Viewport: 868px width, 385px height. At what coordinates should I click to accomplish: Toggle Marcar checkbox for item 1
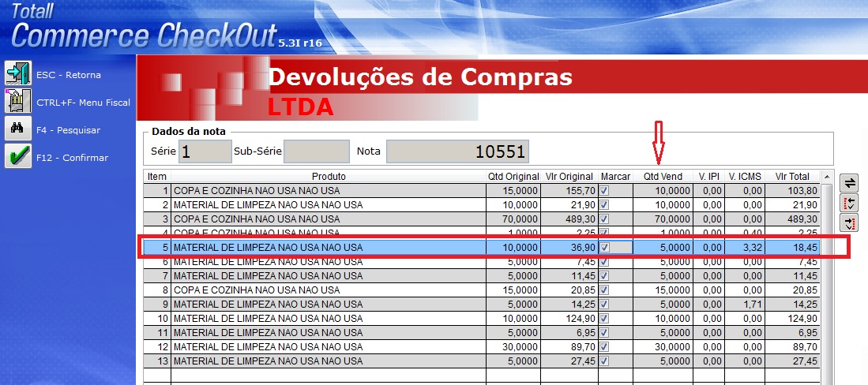pos(605,191)
